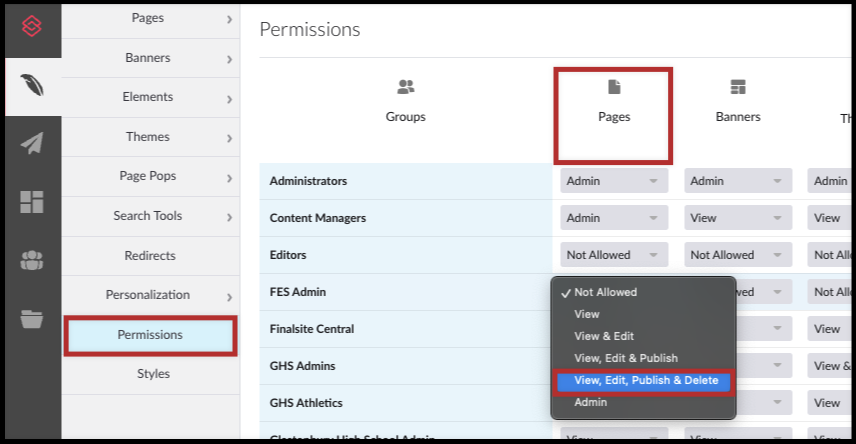Viewport: 856px width, 444px height.
Task: Open Redirects in the sidebar
Action: pos(151,256)
